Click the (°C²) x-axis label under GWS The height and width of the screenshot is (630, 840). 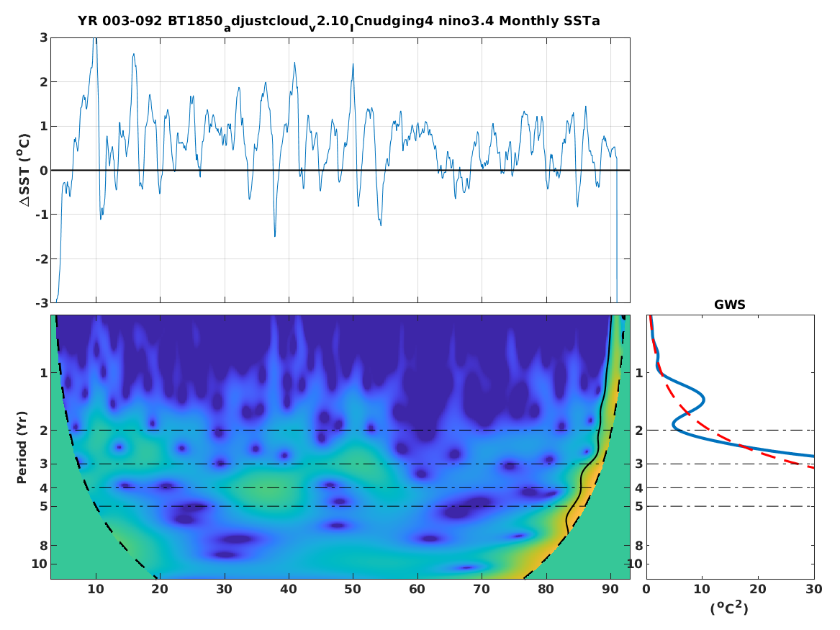pyautogui.click(x=729, y=608)
